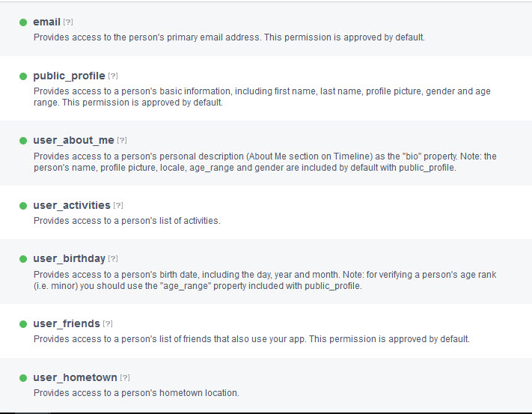The image size is (532, 414).
Task: Click the green status dot beside email
Action: coord(23,22)
